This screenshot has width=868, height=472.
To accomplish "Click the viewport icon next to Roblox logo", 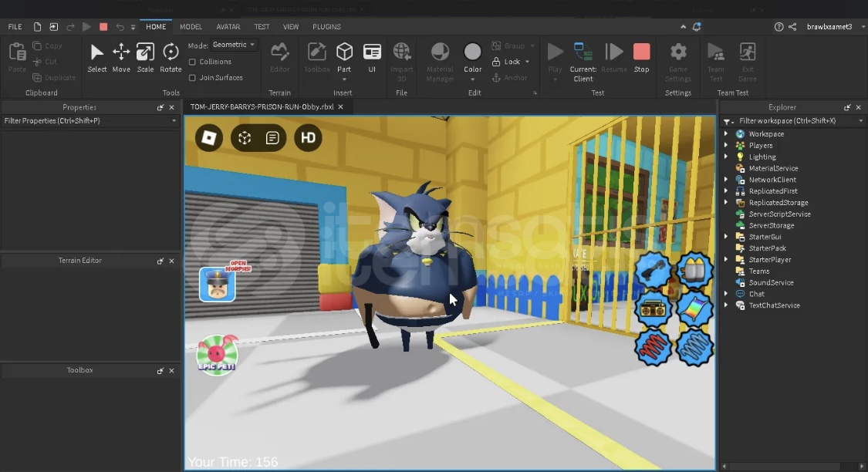I will 245,138.
